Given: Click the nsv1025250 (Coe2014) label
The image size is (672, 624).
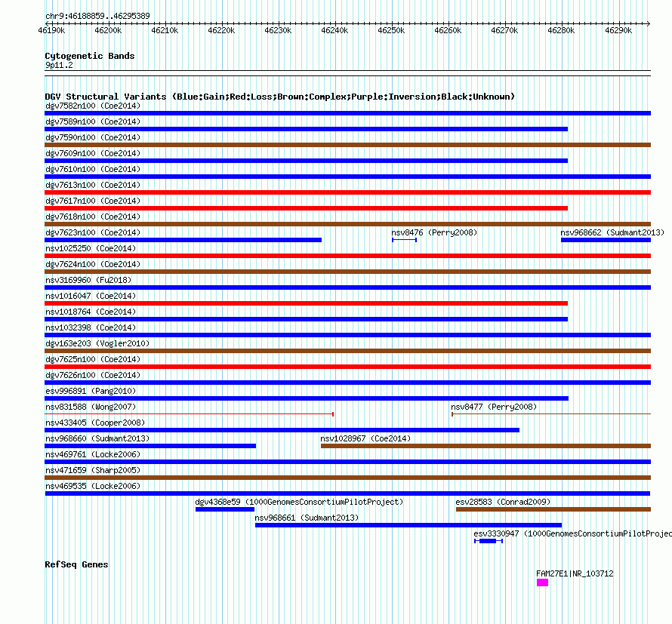Looking at the screenshot, I should click(91, 248).
